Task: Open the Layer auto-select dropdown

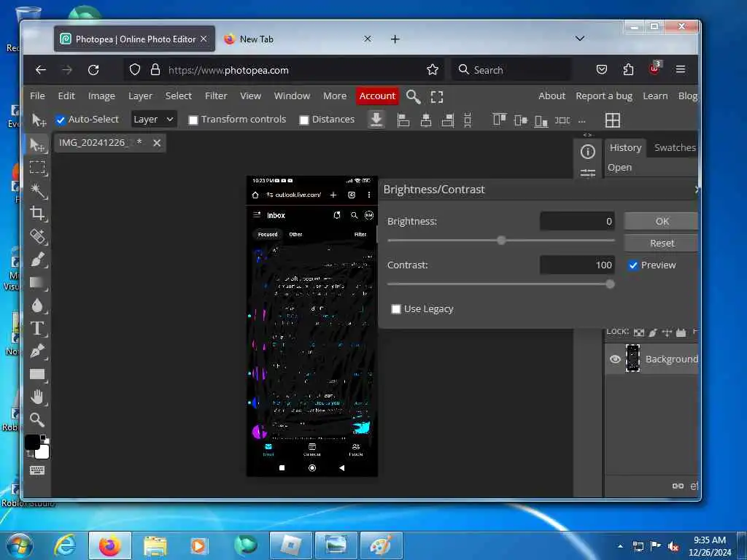Action: pyautogui.click(x=154, y=119)
